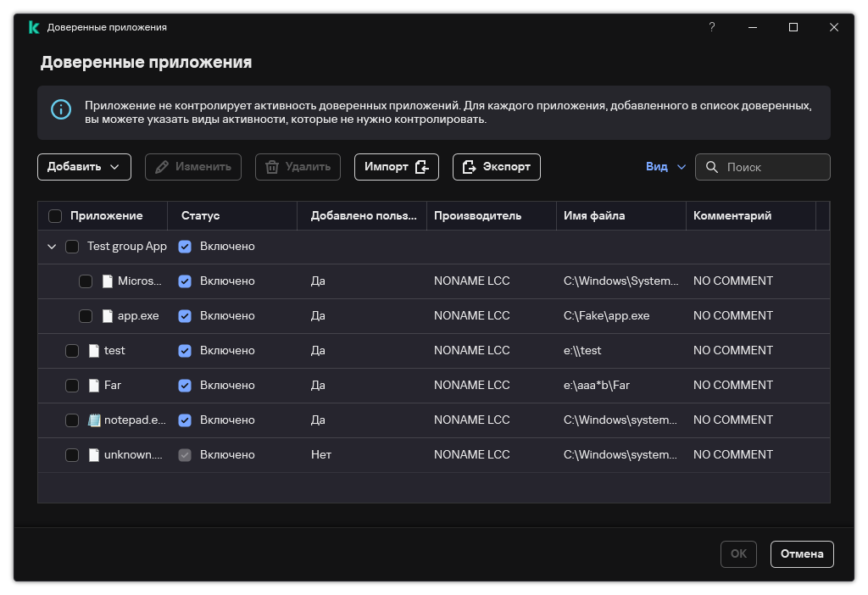Open the Добавить dropdown button
Viewport: 868px width, 595px height.
84,167
